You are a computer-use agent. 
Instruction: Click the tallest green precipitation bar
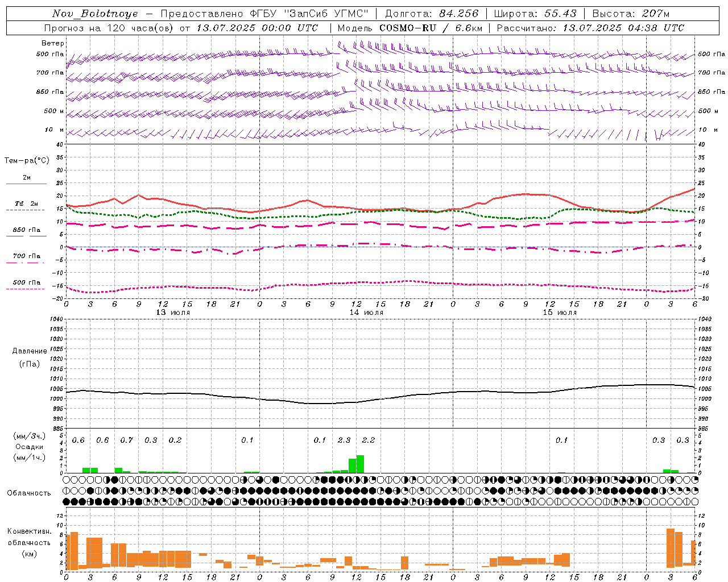coord(360,464)
